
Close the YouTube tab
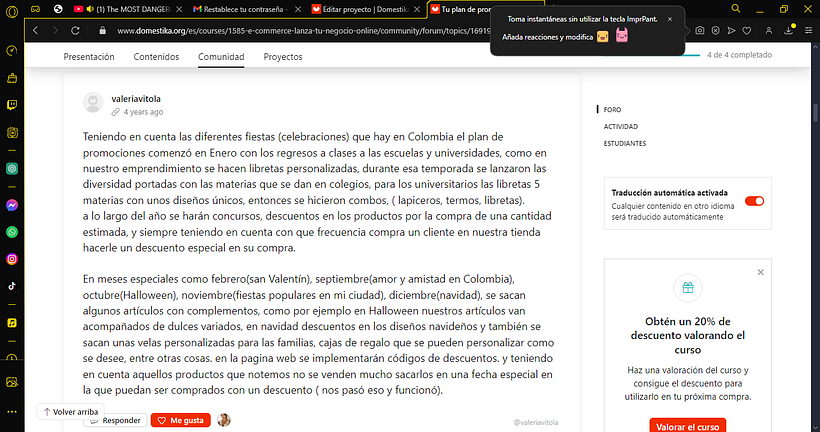coord(179,9)
